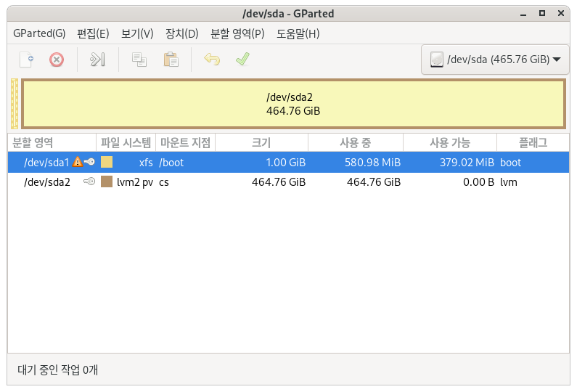This screenshot has height=392, width=577.
Task: Click the warning icon next to /dev/sda1
Action: [77, 162]
